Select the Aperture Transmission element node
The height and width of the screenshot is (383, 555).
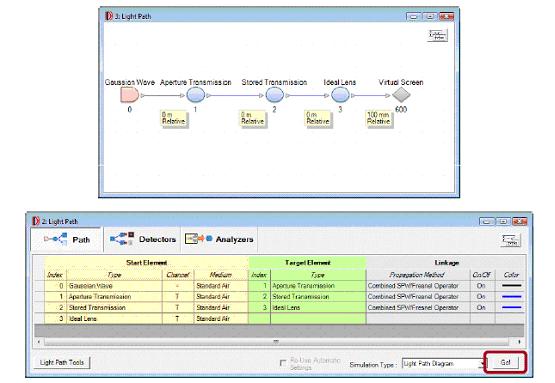click(195, 95)
